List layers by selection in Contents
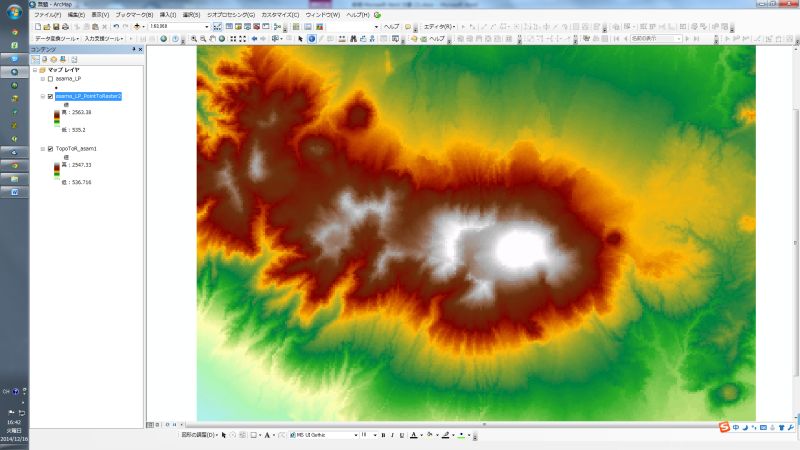The image size is (800, 450). coord(63,59)
